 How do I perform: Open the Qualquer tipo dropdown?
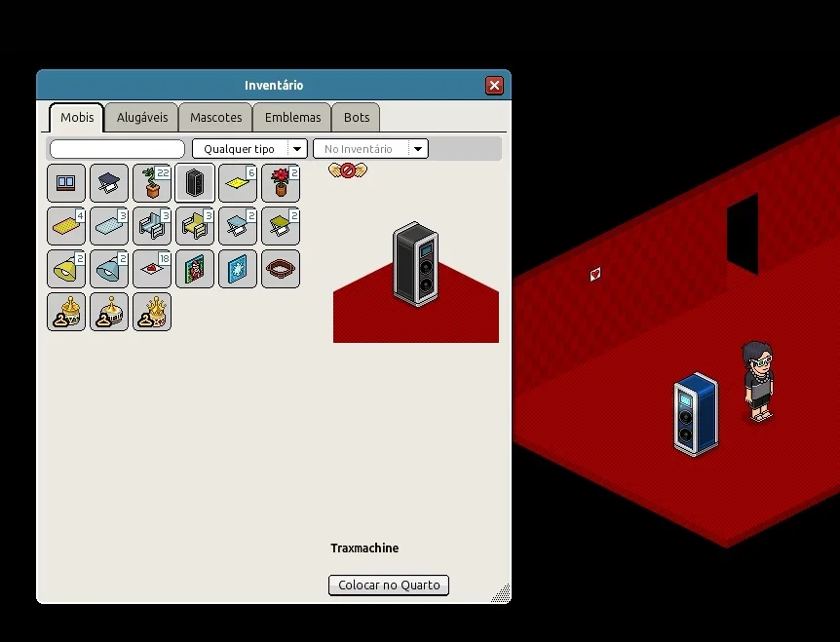[249, 149]
